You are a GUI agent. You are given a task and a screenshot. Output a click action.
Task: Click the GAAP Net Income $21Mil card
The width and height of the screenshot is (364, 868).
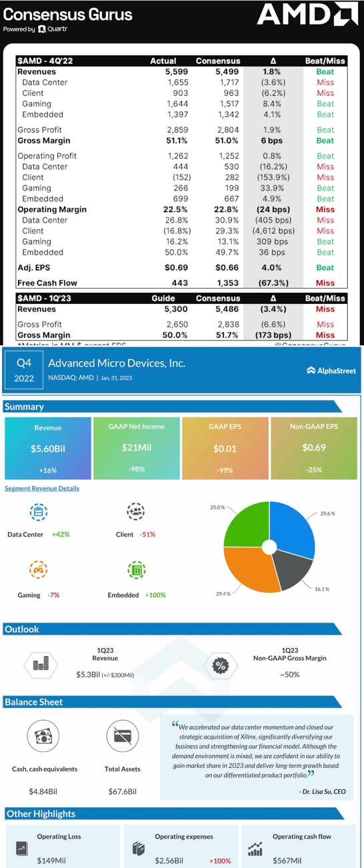click(x=137, y=448)
